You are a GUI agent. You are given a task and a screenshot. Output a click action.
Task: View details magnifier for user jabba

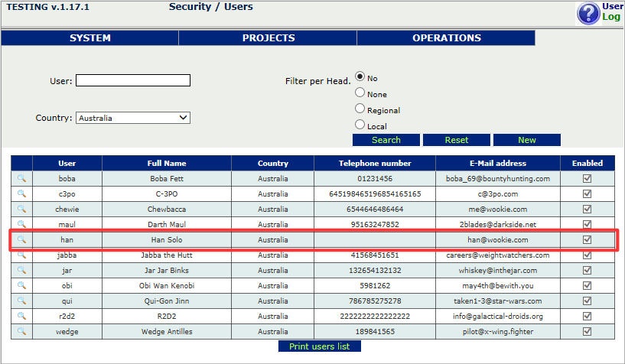(21, 255)
